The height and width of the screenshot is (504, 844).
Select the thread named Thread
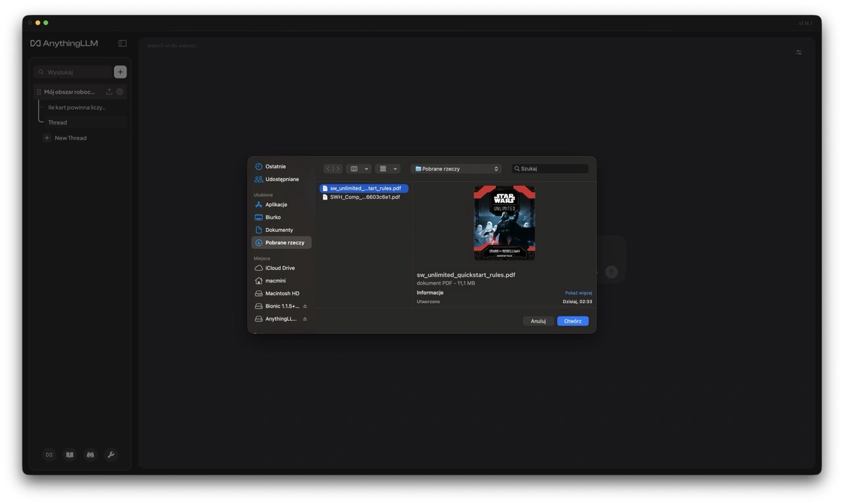(x=57, y=123)
